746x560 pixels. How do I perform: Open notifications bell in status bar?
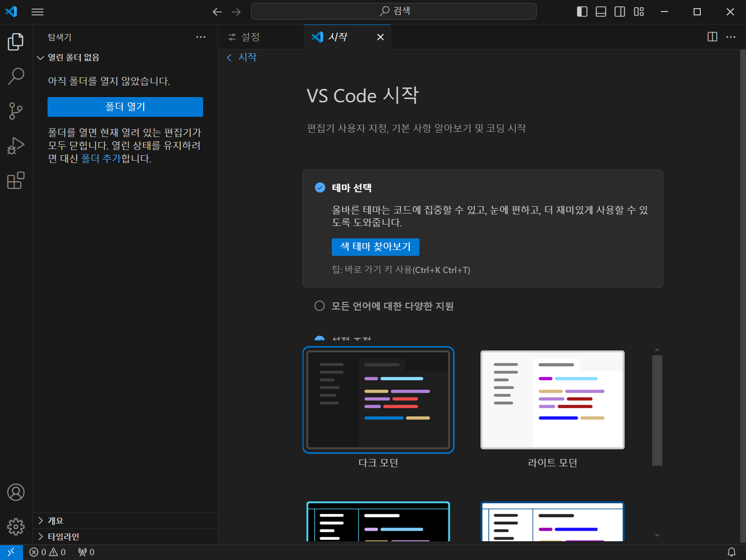(x=731, y=552)
